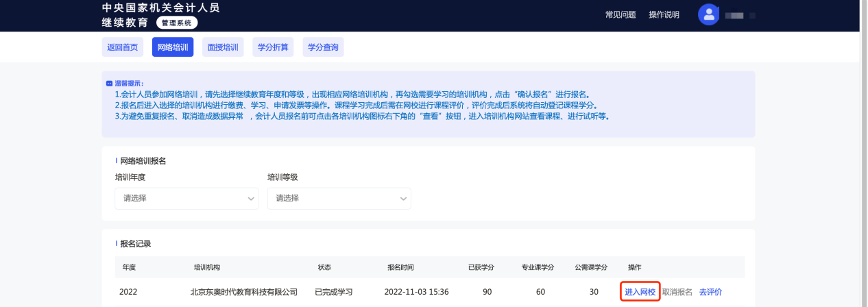Go to the 返回首页 tab
The width and height of the screenshot is (868, 307).
point(123,47)
